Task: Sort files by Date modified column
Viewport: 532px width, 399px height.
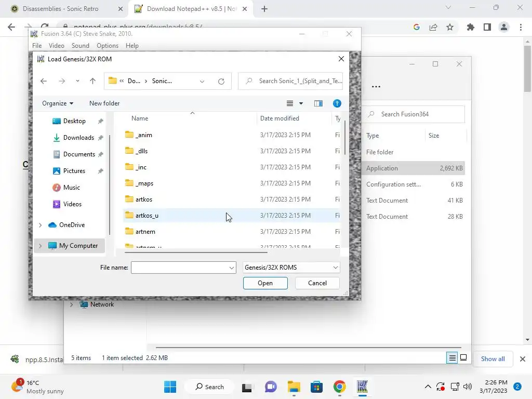Action: click(280, 118)
